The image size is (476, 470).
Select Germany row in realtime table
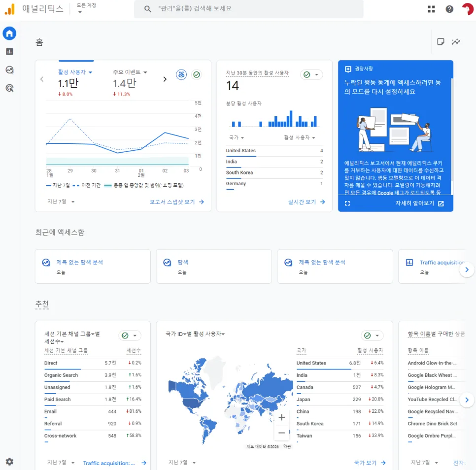pos(274,184)
